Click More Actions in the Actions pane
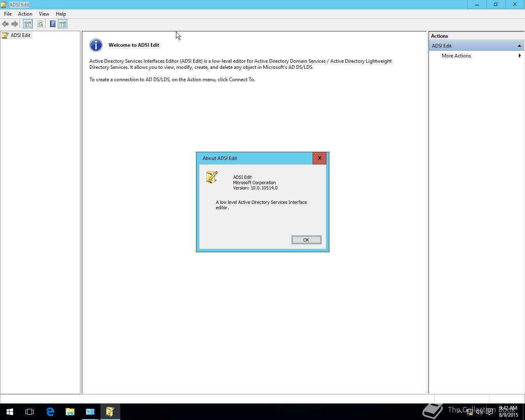This screenshot has width=525, height=420. click(456, 56)
